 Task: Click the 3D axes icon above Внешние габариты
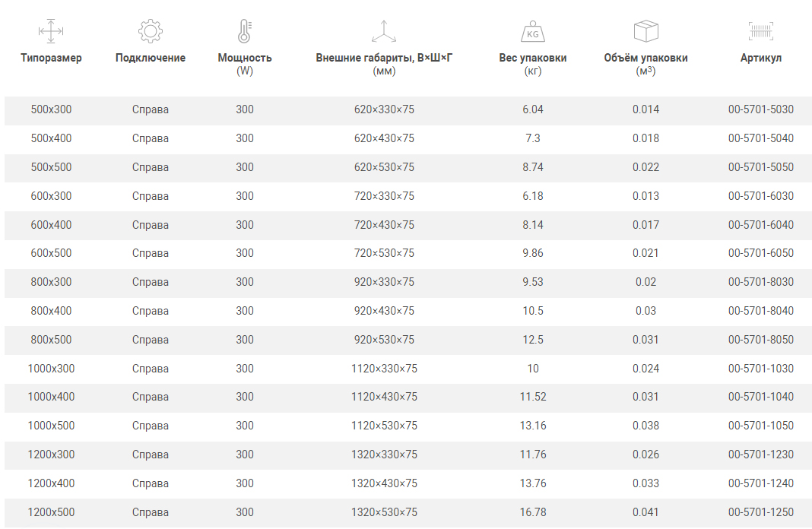(384, 31)
